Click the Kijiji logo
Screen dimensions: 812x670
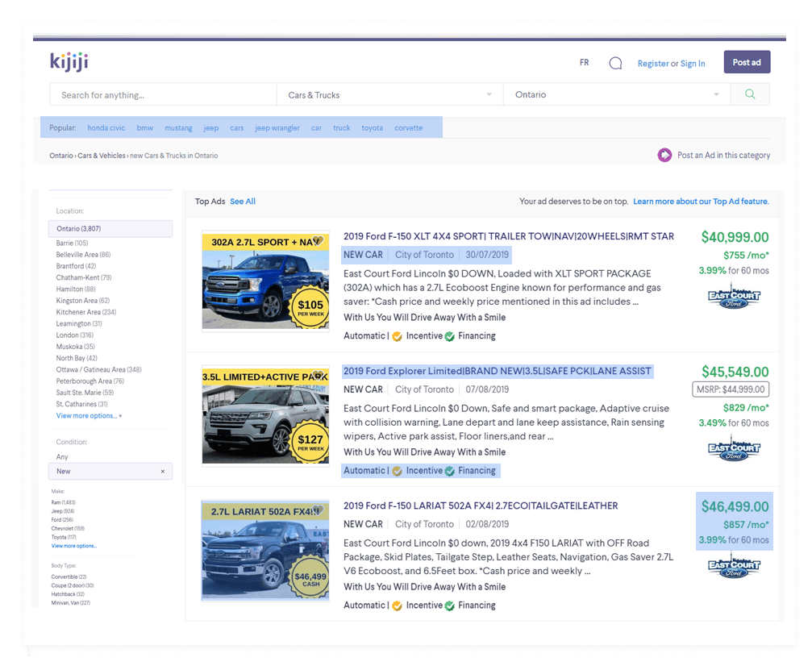coord(69,61)
